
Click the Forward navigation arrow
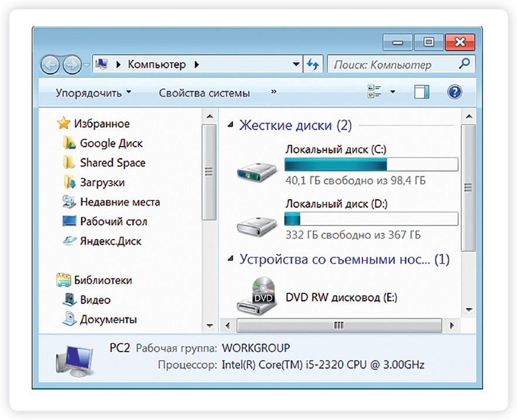click(71, 64)
